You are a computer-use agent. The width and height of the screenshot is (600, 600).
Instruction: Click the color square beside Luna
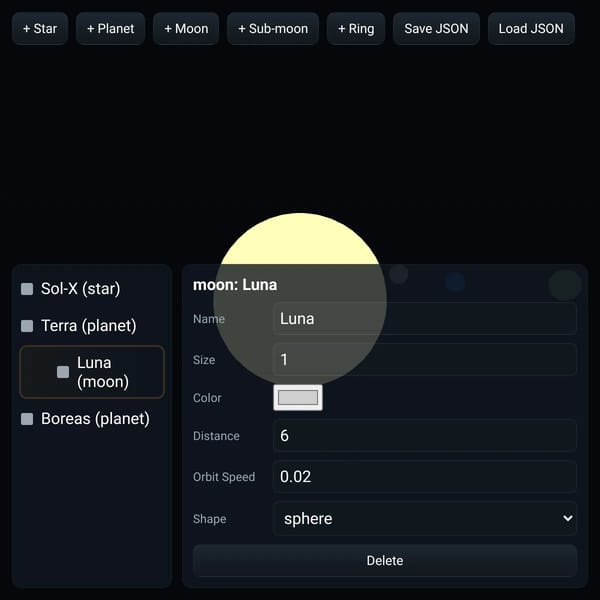coord(63,372)
